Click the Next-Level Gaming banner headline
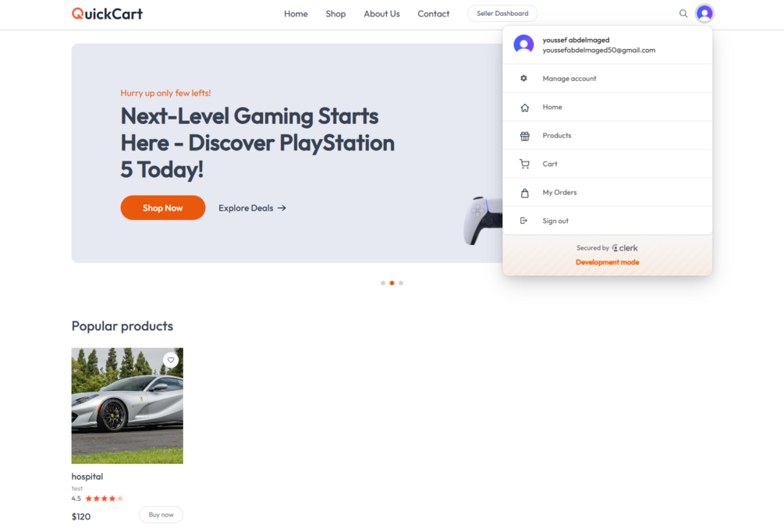Image resolution: width=784 pixels, height=532 pixels. click(x=257, y=143)
